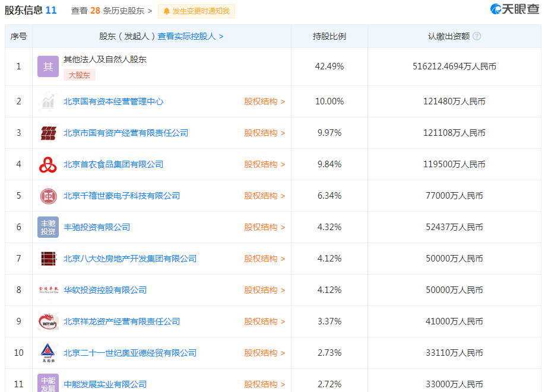Click the 丰驰投资 square logo

(48, 227)
